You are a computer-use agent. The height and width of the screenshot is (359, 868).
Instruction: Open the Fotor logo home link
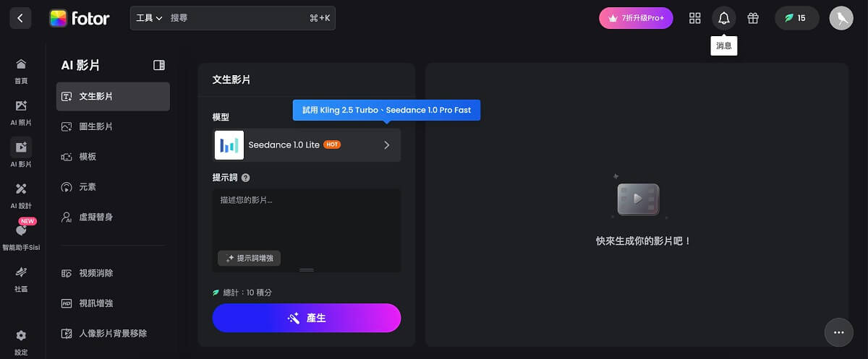tap(80, 18)
